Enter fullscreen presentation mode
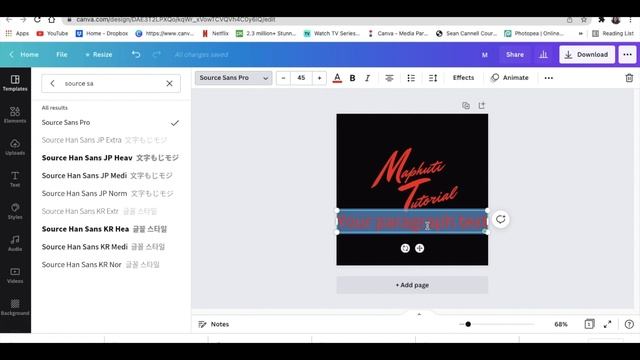The image size is (640, 360). point(607,324)
